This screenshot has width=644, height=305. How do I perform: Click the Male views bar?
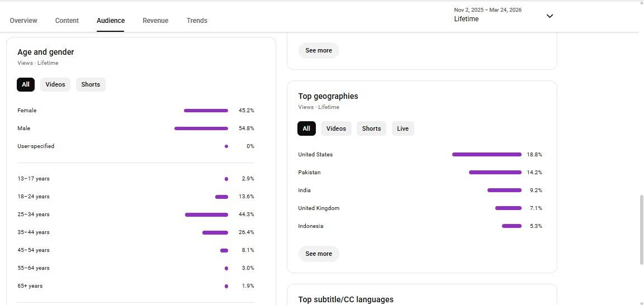pyautogui.click(x=201, y=128)
